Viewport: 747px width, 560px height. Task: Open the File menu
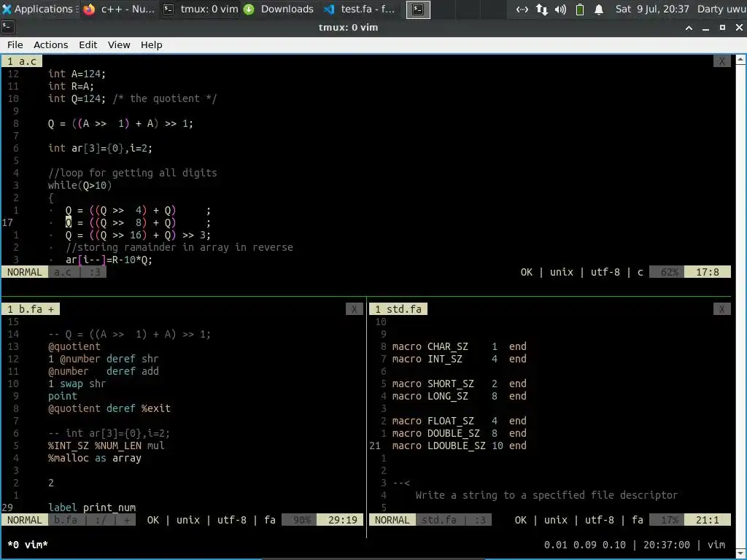click(15, 44)
